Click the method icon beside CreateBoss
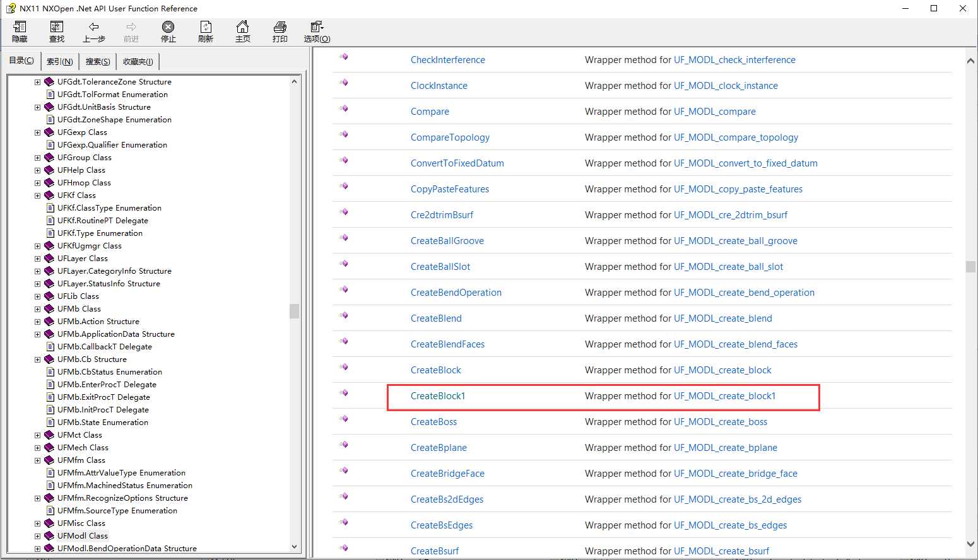978x560 pixels. [344, 419]
